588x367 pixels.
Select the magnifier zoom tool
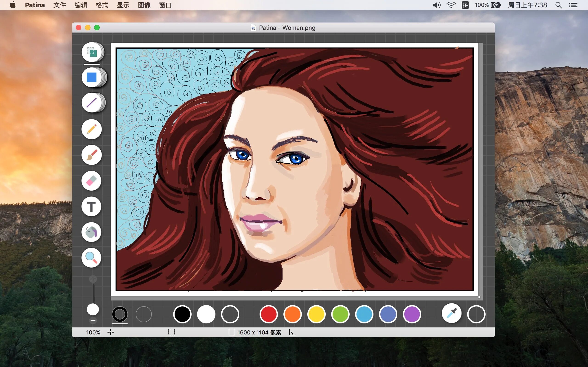click(92, 258)
